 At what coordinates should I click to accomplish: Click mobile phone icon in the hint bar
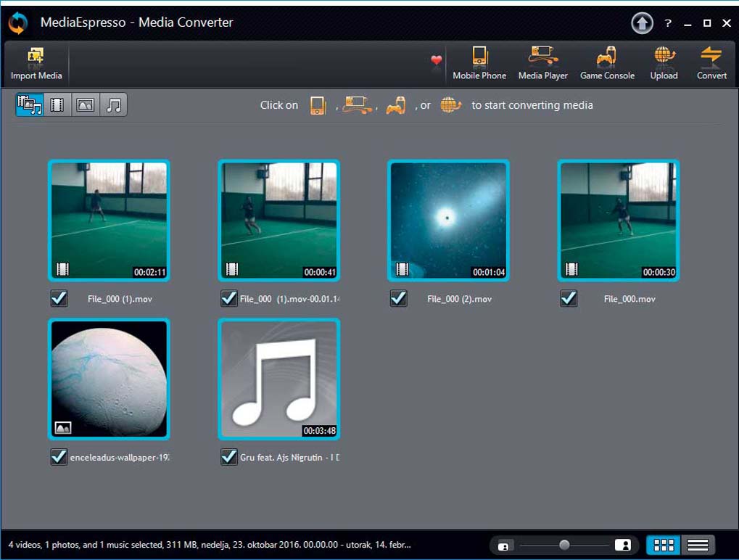tap(318, 105)
